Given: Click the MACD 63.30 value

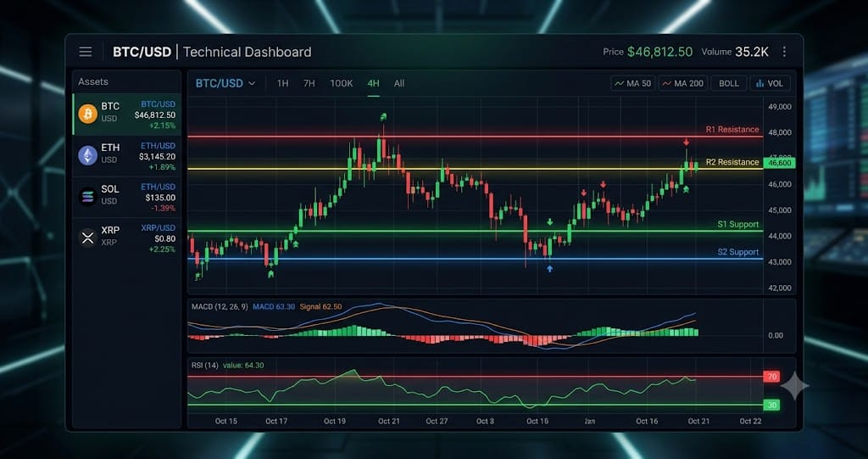Looking at the screenshot, I should click(274, 306).
